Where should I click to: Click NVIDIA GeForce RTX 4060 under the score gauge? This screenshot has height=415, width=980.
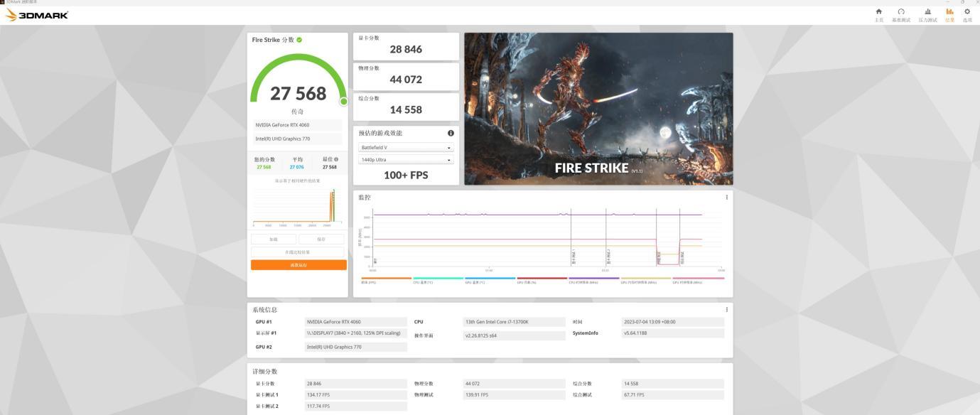(x=297, y=125)
